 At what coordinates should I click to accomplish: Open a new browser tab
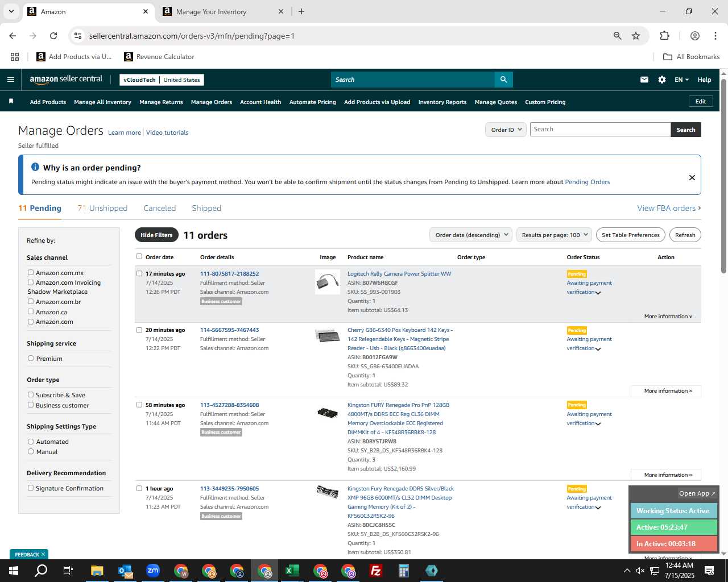point(301,11)
